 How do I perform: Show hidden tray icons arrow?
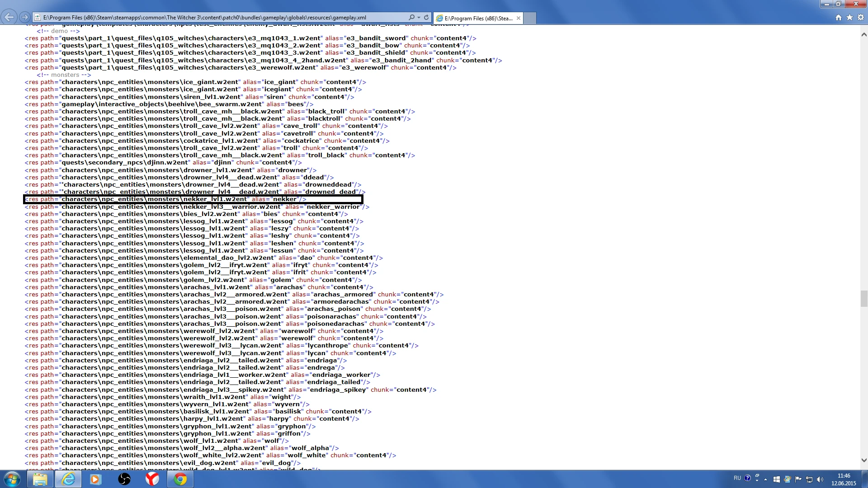765,479
